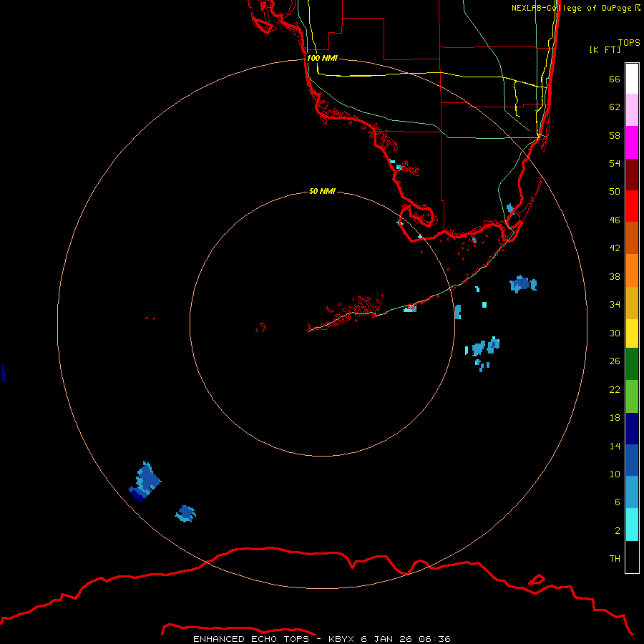Click the 06:36 timestamp

pos(434,639)
